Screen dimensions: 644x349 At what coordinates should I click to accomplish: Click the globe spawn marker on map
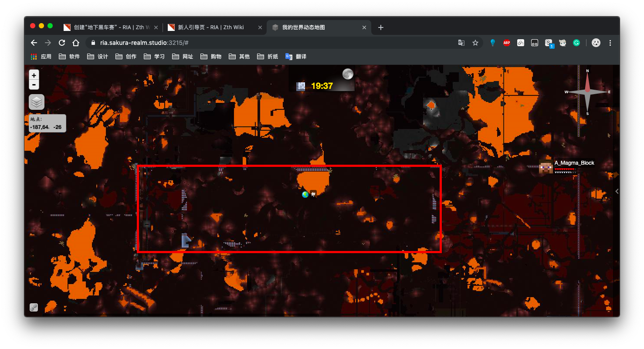coord(305,194)
